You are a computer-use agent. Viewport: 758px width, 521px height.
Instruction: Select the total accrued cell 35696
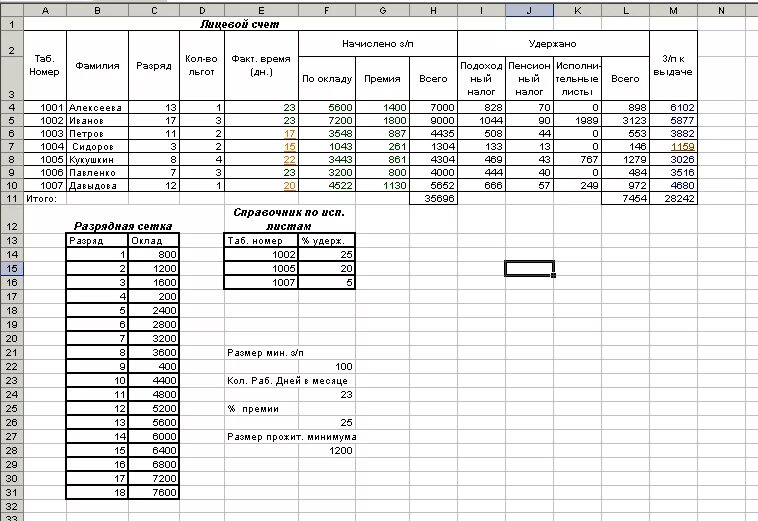point(433,198)
